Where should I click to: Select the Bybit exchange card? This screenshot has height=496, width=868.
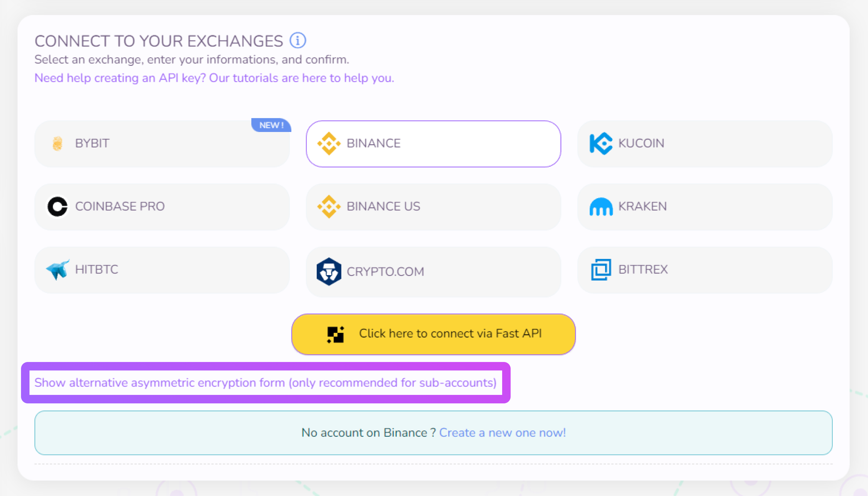tap(162, 144)
